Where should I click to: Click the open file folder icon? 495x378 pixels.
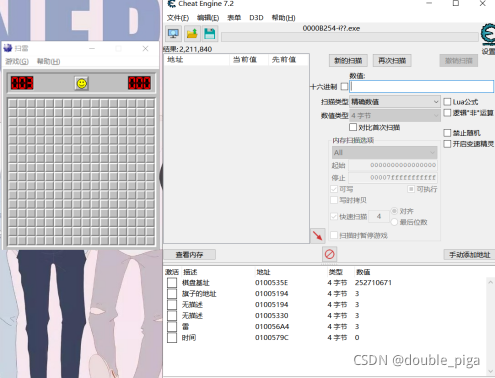pos(192,34)
